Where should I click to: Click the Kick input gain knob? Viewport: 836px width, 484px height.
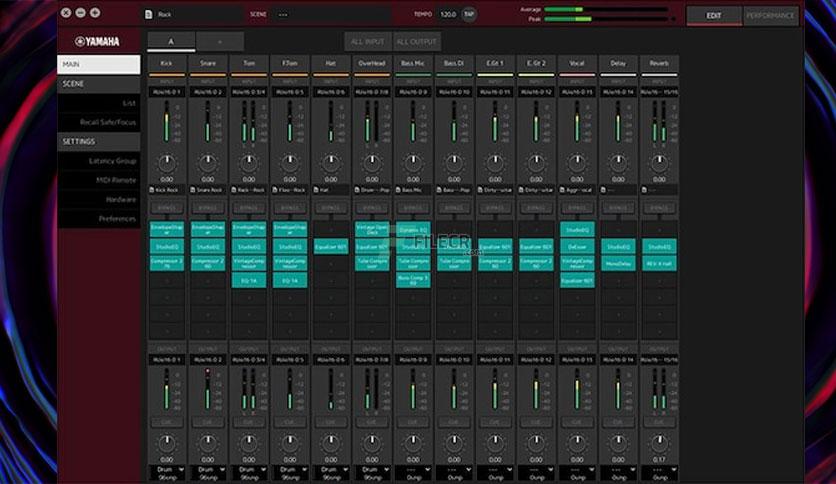click(x=167, y=162)
